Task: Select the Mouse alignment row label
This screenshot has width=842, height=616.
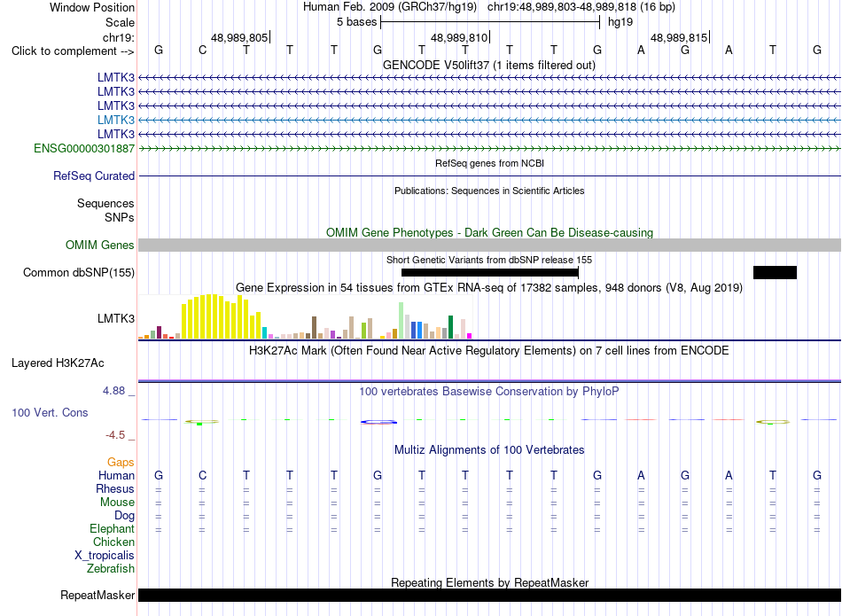Action: (117, 503)
